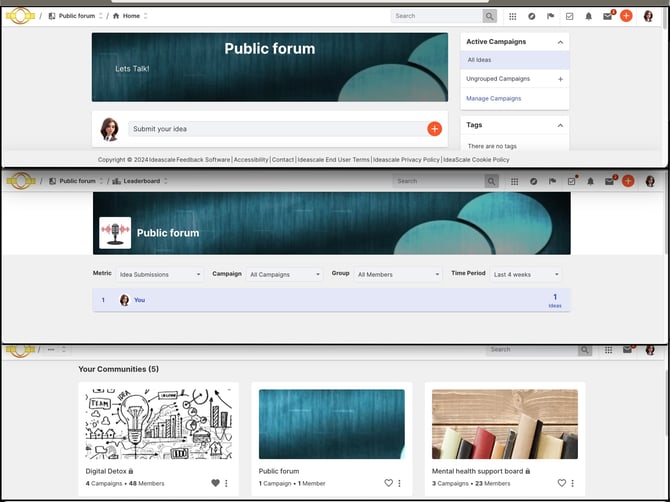
Task: Open the mail inbox icon in the Home header
Action: 607,16
